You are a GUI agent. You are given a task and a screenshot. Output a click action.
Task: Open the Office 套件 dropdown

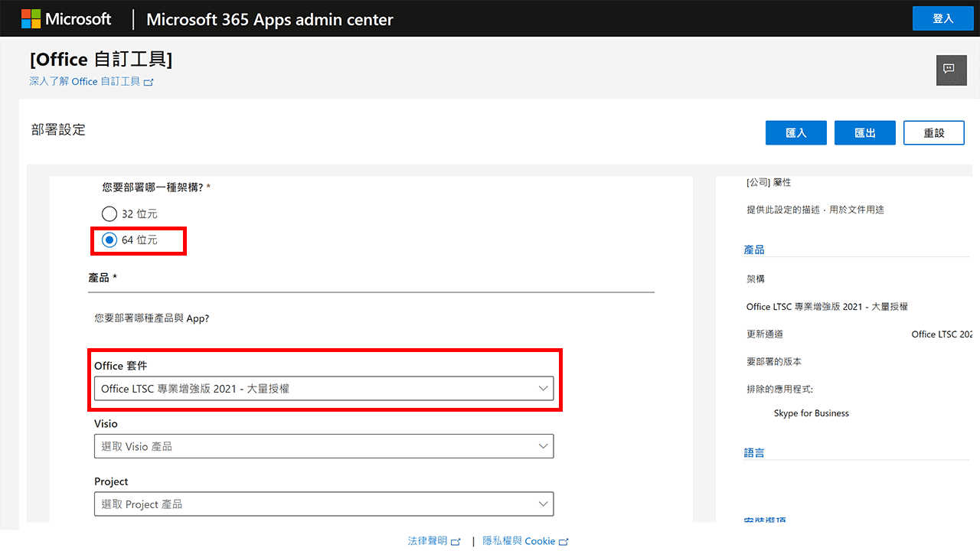point(325,388)
